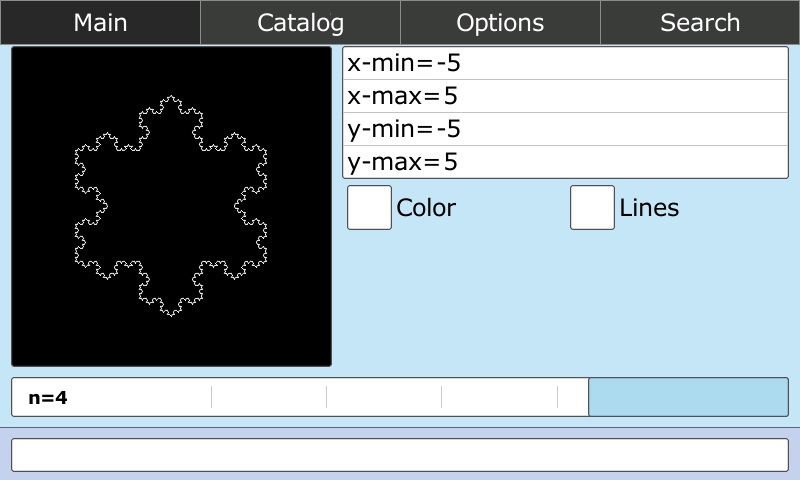Open the Options tab
Screen dimensions: 800x480
(x=500, y=22)
